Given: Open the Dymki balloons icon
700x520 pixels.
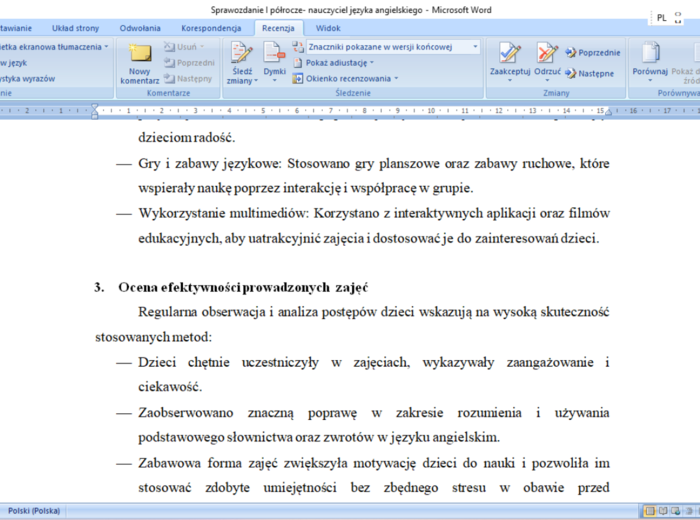Looking at the screenshot, I should [x=274, y=54].
